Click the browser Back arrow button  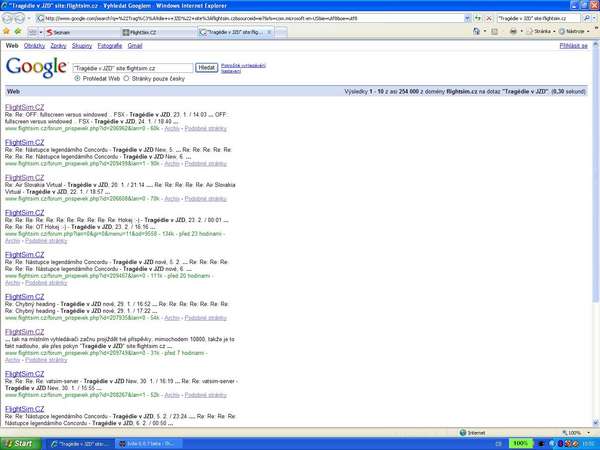pyautogui.click(x=8, y=18)
